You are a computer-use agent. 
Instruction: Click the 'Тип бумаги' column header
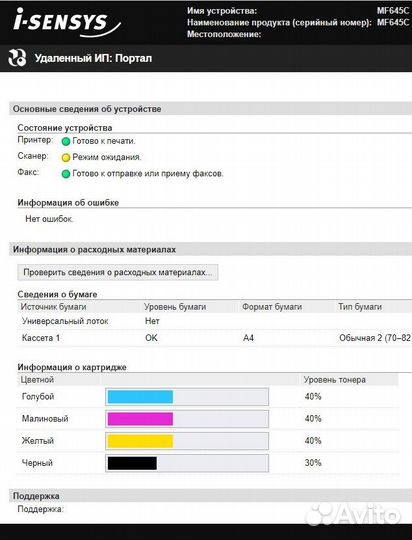tap(360, 307)
